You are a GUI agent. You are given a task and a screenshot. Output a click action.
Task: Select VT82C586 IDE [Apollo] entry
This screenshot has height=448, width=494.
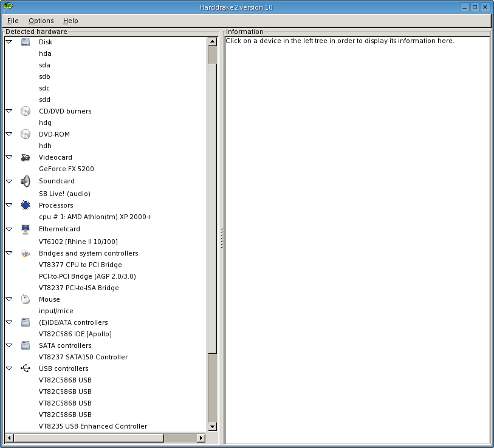pos(75,334)
